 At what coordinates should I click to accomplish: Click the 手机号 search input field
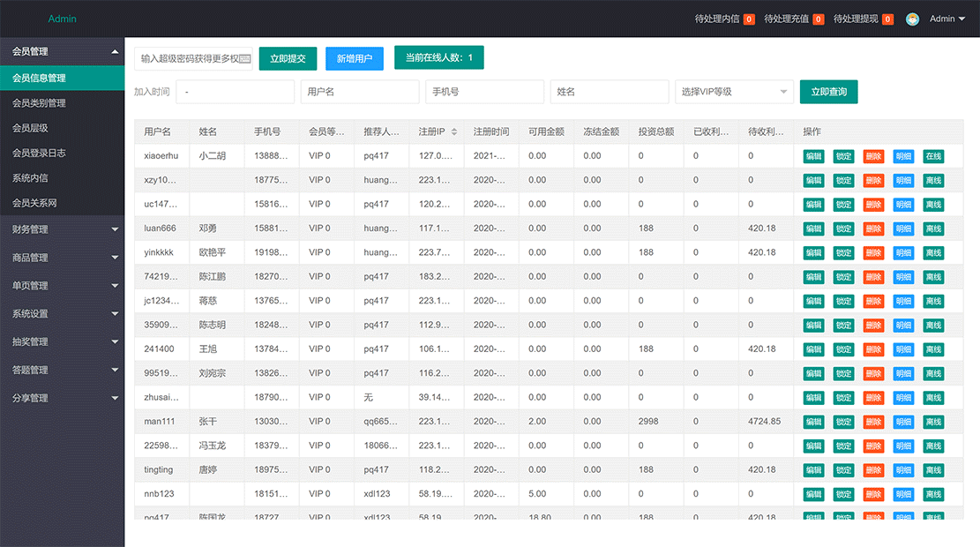click(484, 92)
